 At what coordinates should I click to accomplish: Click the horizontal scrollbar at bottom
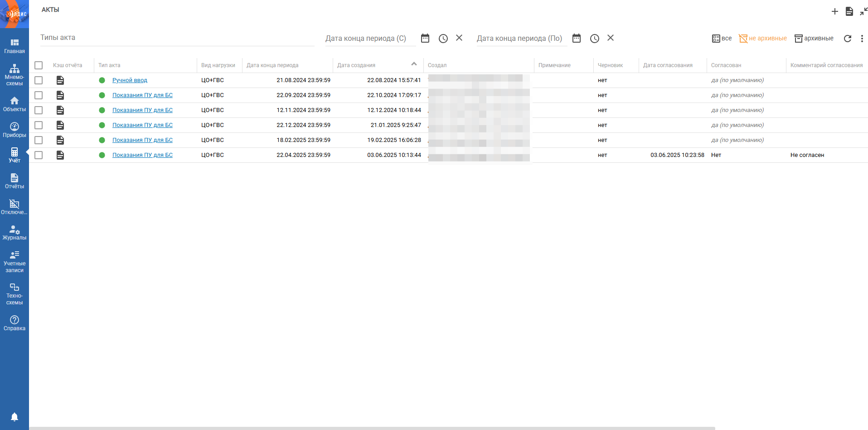372,428
